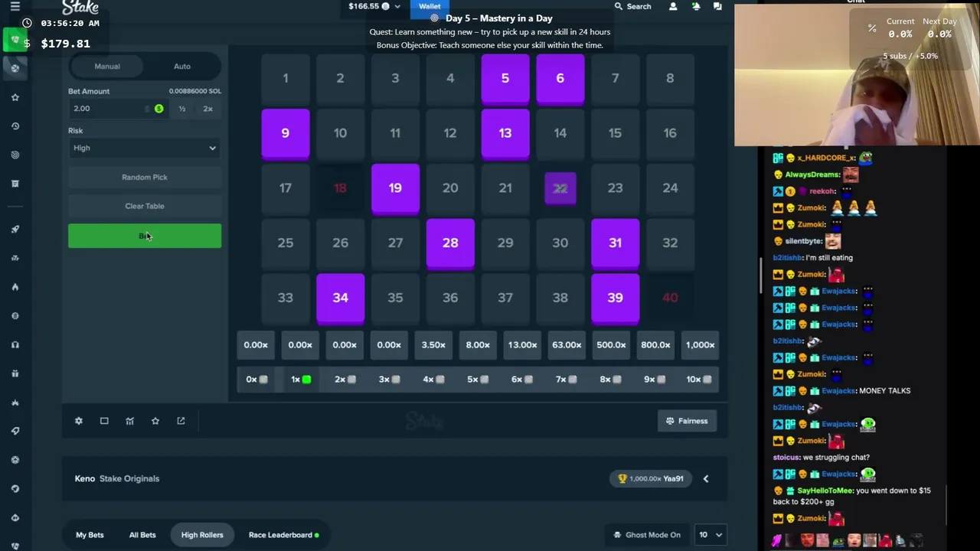980x551 pixels.
Task: Open the game in popout window icon
Action: [x=181, y=421]
